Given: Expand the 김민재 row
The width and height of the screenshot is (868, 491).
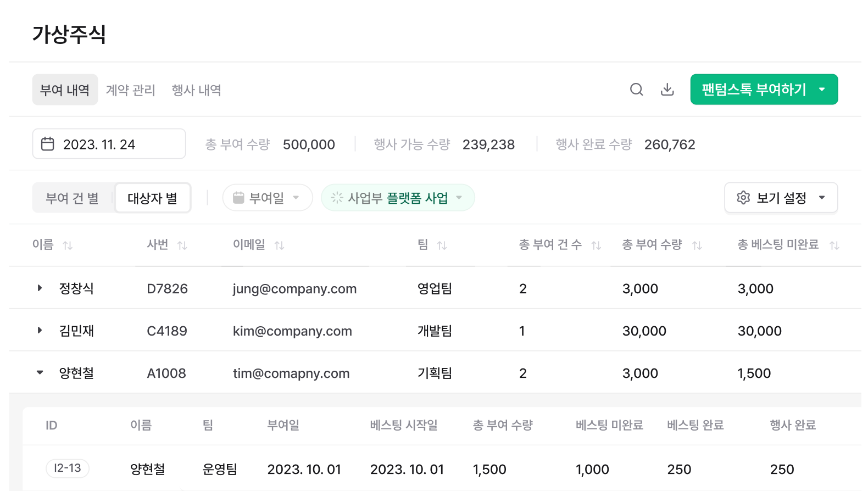Looking at the screenshot, I should coord(40,330).
